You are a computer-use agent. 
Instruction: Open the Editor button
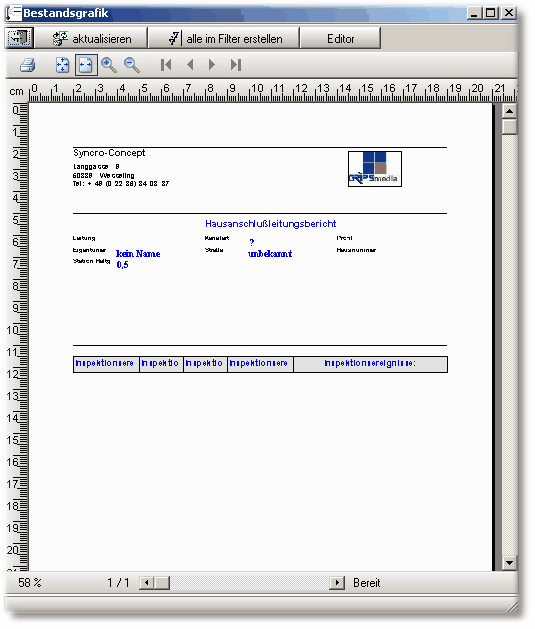pyautogui.click(x=340, y=38)
